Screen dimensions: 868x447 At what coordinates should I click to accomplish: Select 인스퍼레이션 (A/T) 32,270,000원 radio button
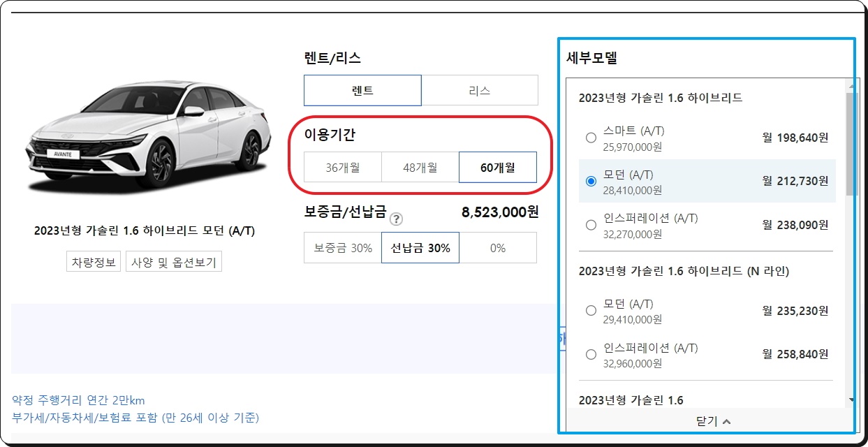click(591, 225)
